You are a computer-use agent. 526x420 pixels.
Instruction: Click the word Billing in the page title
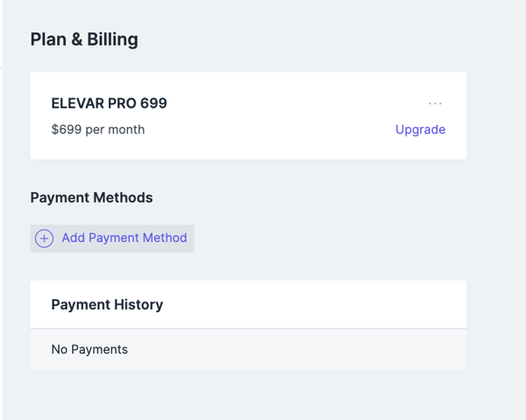[112, 39]
